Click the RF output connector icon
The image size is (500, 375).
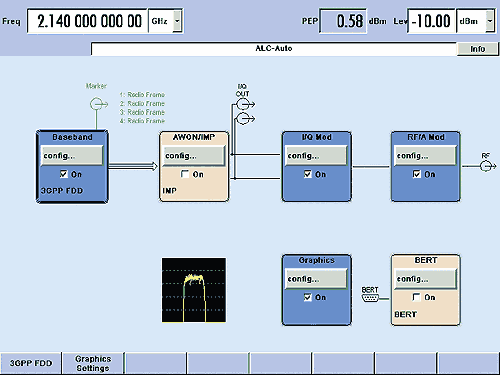point(487,166)
